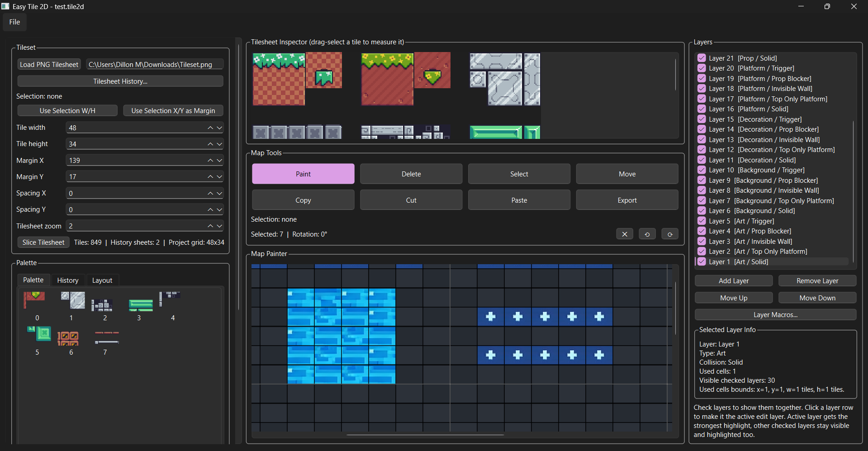Image resolution: width=868 pixels, height=451 pixels.
Task: Pick palette tile numbered 4
Action: point(170,299)
